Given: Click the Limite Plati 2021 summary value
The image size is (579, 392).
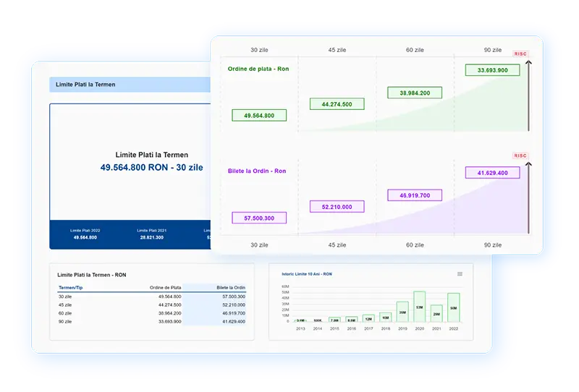Looking at the screenshot, I should coord(151,237).
